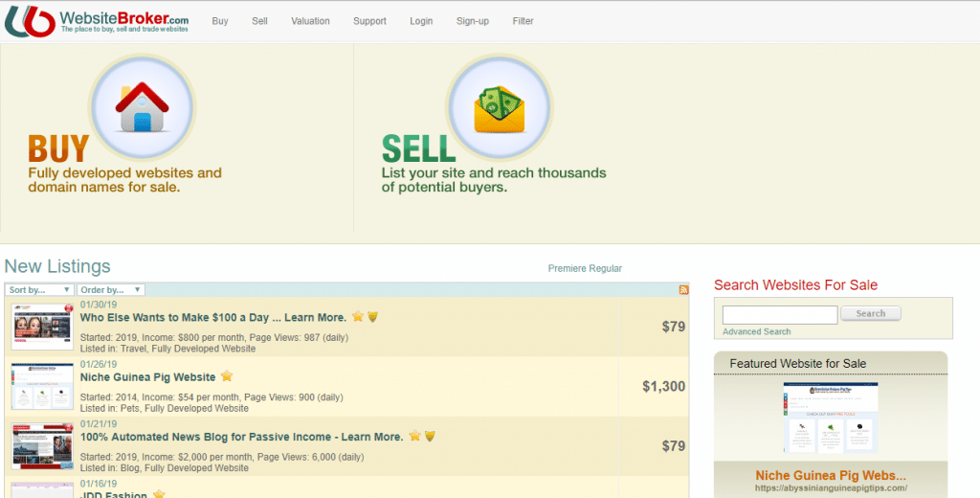
Task: Open listing Who Else Wants to Make $100
Action: point(212,317)
